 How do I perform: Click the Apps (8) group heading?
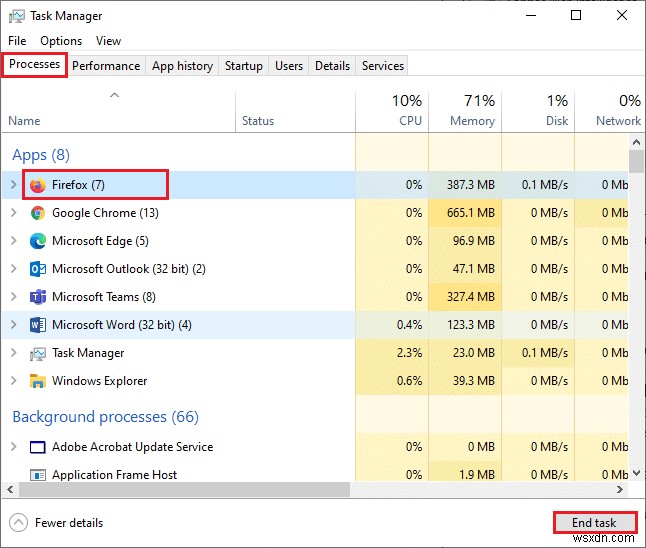[x=41, y=155]
